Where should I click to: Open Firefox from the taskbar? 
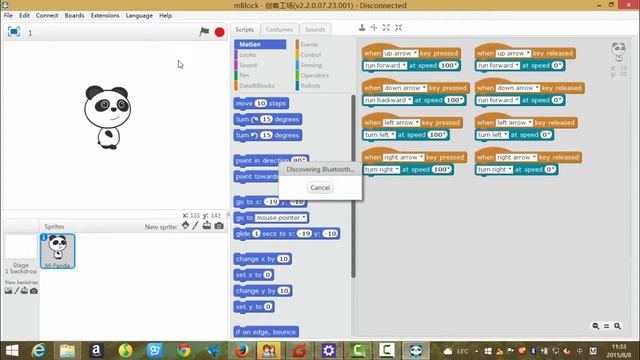[242, 350]
